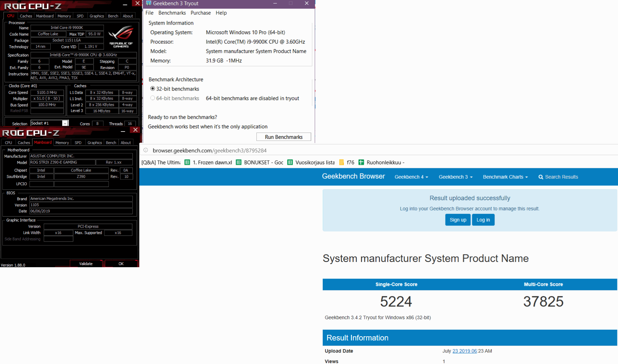618x364 pixels.
Task: Open the Ruohonleikkuu bookmark
Action: point(381,162)
